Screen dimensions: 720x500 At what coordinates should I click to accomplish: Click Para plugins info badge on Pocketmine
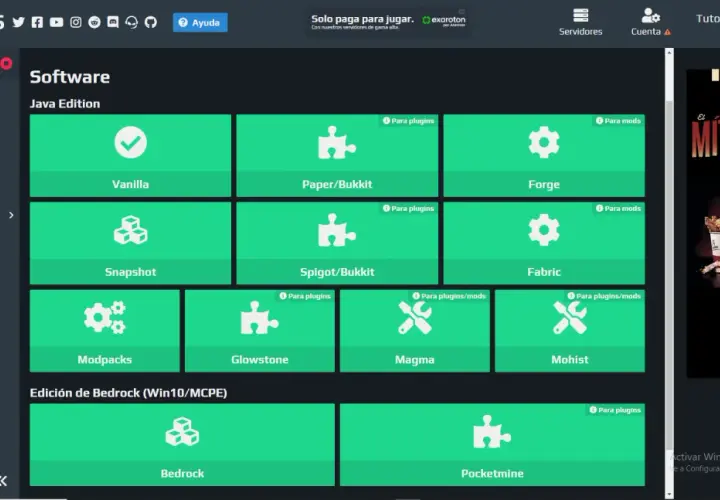615,410
